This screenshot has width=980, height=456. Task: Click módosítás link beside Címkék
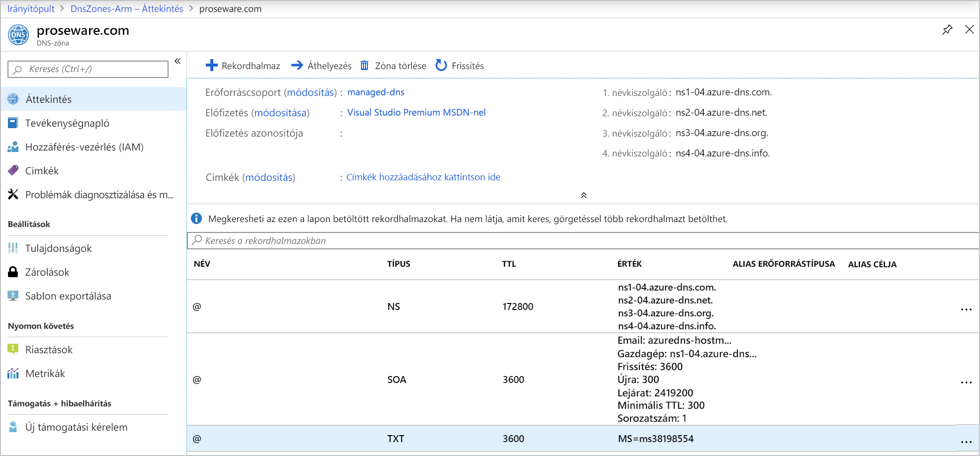269,177
